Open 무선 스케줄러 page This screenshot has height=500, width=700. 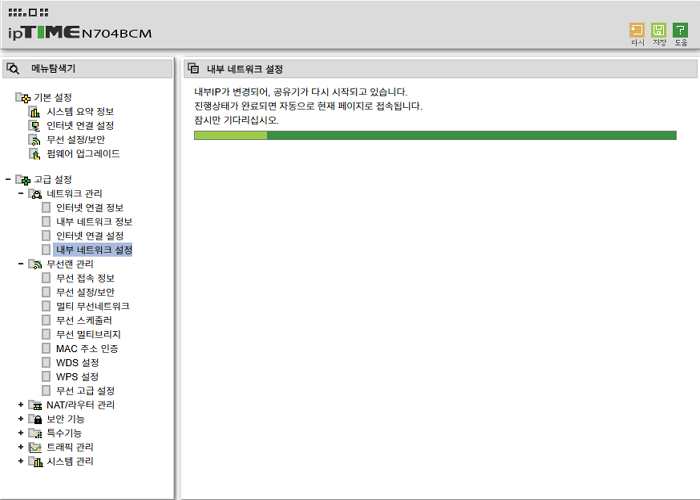[x=84, y=321]
